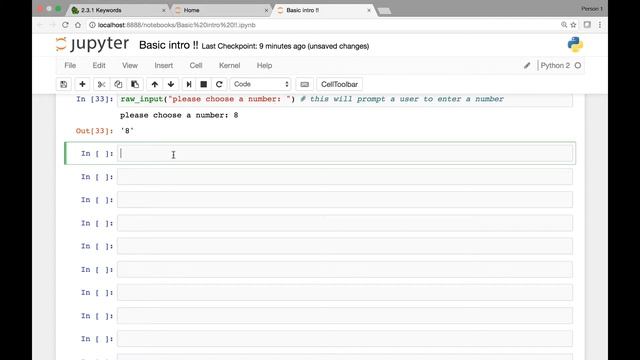Viewport: 640px width, 360px height.
Task: Click the Jupyter logo
Action: 92,44
